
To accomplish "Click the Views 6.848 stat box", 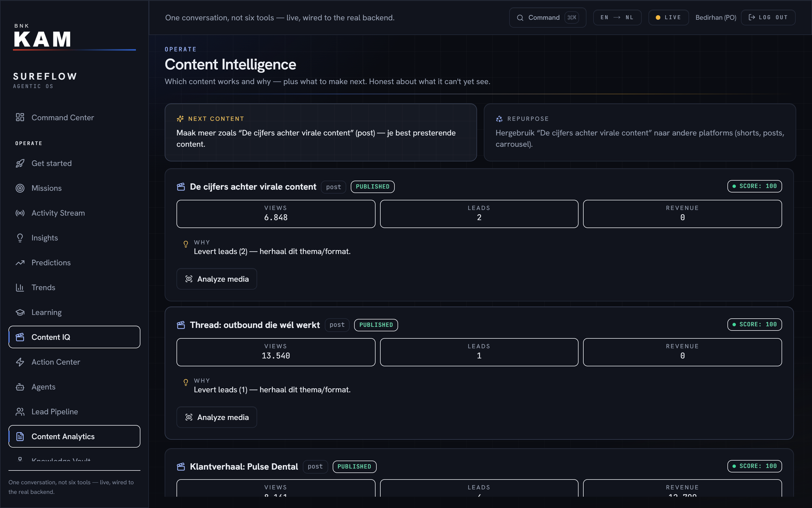I will pyautogui.click(x=276, y=214).
